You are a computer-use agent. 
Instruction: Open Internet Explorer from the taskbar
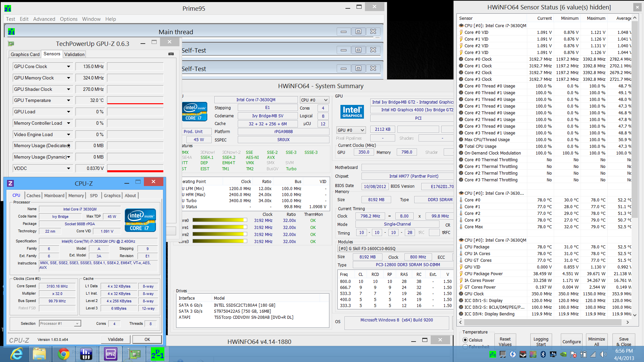pyautogui.click(x=17, y=354)
